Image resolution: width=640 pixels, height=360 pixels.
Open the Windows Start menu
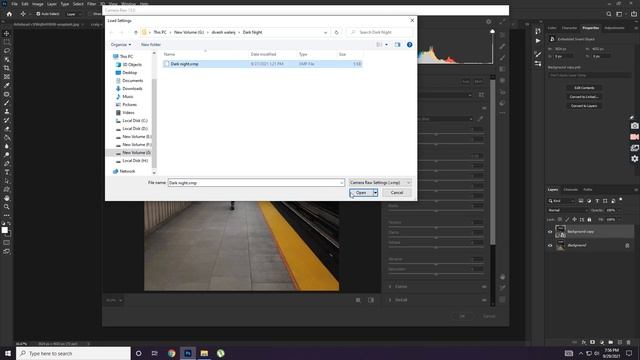8,353
